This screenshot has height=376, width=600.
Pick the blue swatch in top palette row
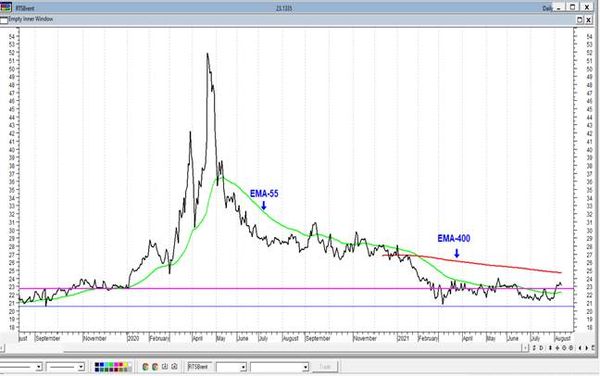(101, 365)
